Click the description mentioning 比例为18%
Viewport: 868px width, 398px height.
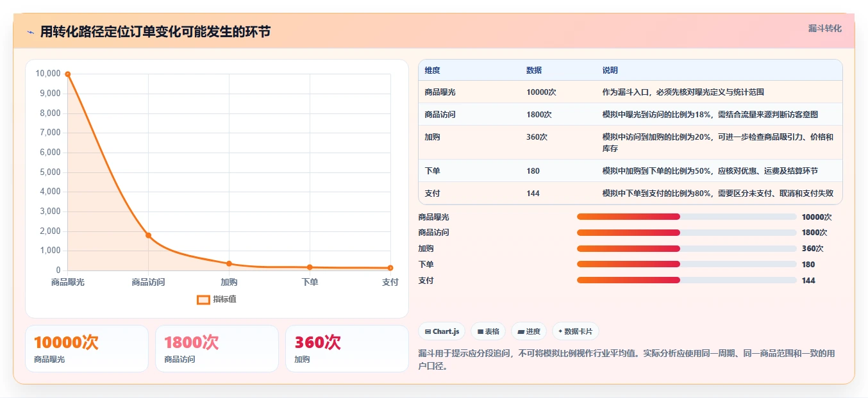[710, 115]
